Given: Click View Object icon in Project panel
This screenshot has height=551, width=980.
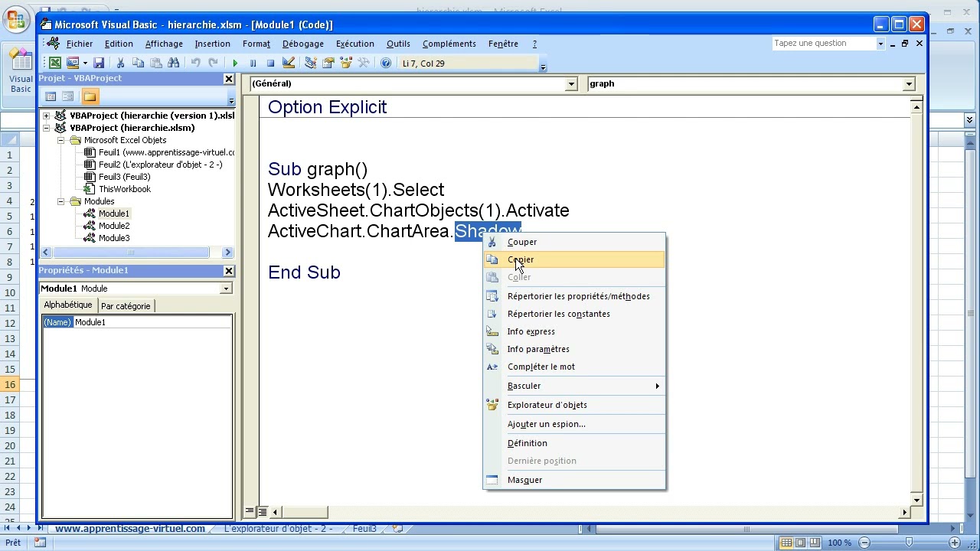Looking at the screenshot, I should pyautogui.click(x=68, y=96).
